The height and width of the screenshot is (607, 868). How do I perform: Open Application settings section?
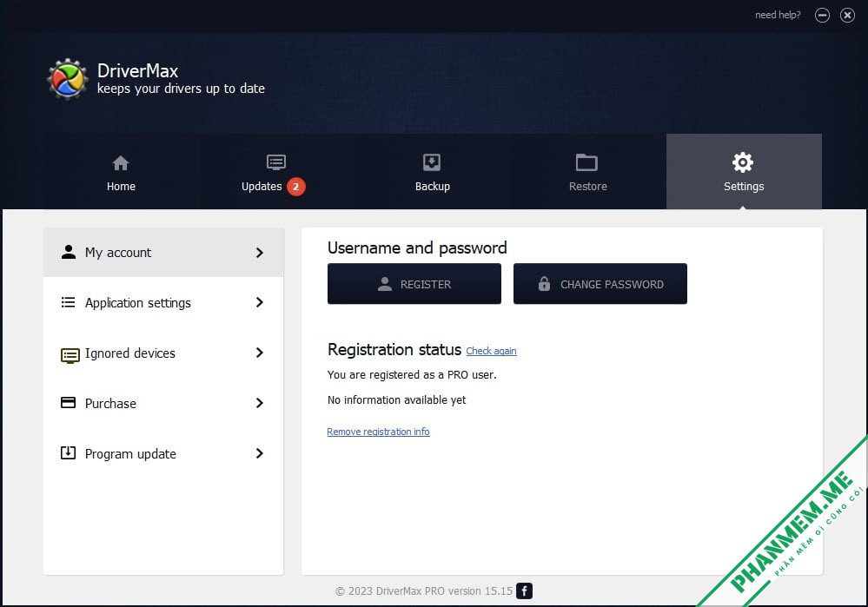(x=163, y=303)
